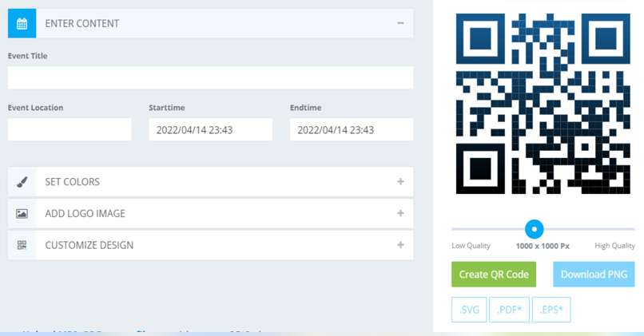Download the QR as .SVG

(x=469, y=310)
